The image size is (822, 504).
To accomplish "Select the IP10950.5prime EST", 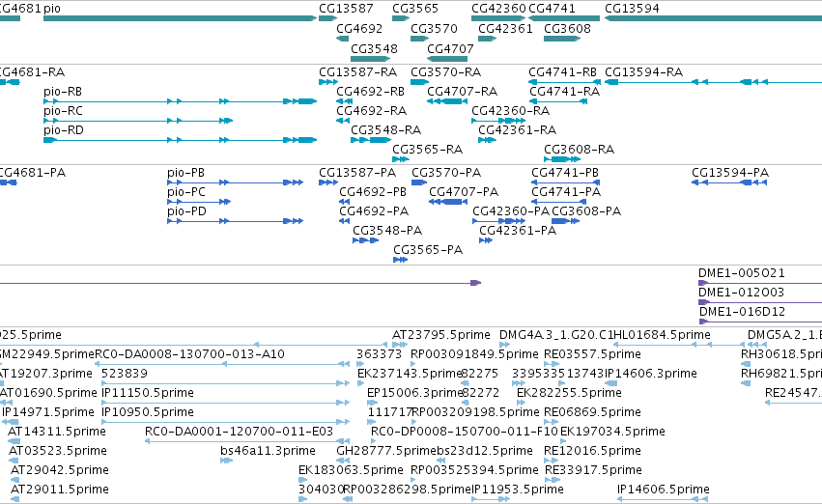I will (225, 422).
